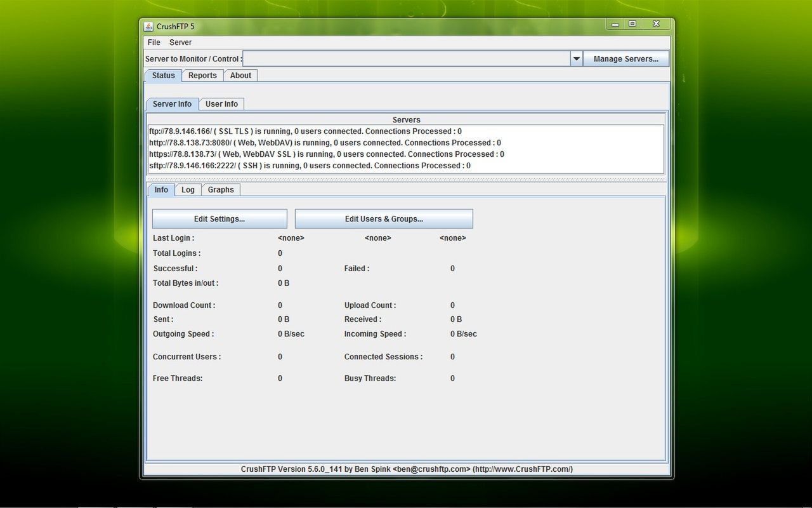812x508 pixels.
Task: Open the Server menu
Action: point(180,43)
